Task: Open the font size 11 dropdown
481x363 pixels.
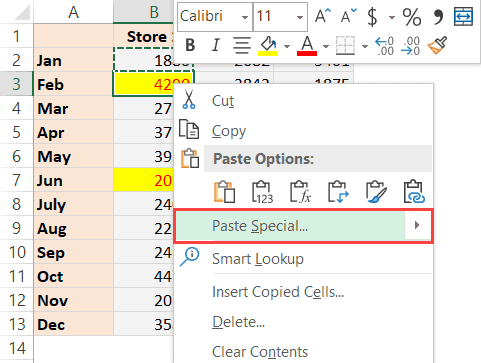Action: pyautogui.click(x=300, y=17)
